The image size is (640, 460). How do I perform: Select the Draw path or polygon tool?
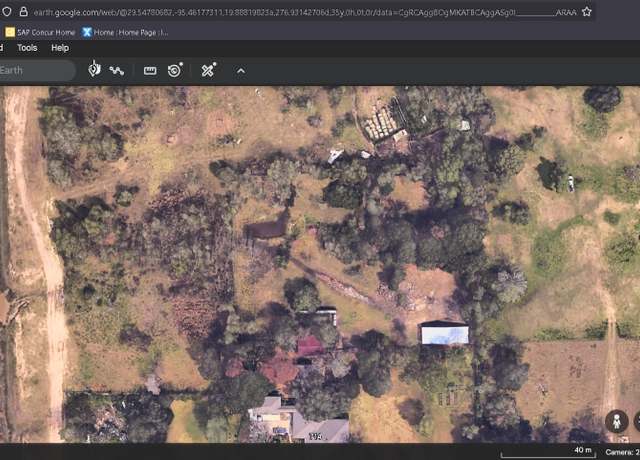tap(117, 71)
